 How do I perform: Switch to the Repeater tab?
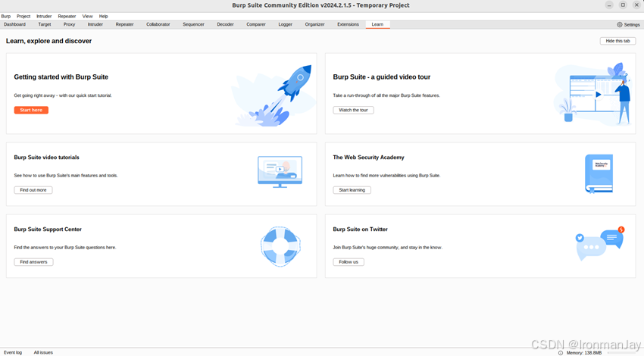click(125, 25)
